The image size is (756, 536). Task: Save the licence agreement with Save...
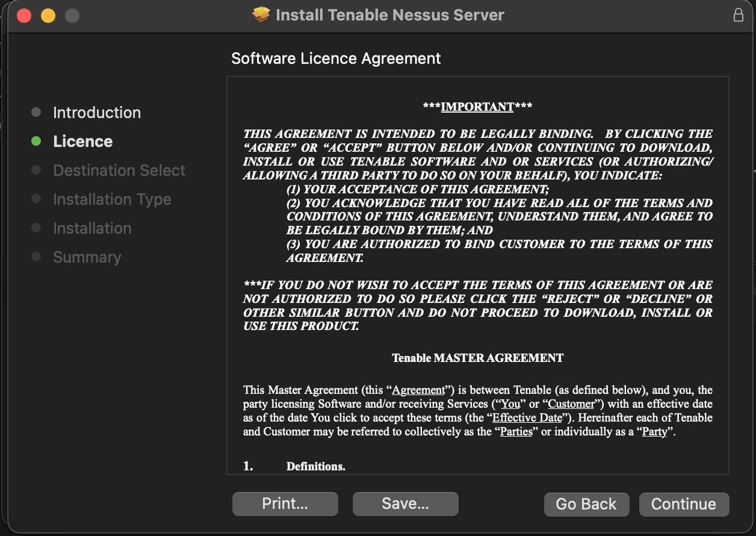[405, 504]
